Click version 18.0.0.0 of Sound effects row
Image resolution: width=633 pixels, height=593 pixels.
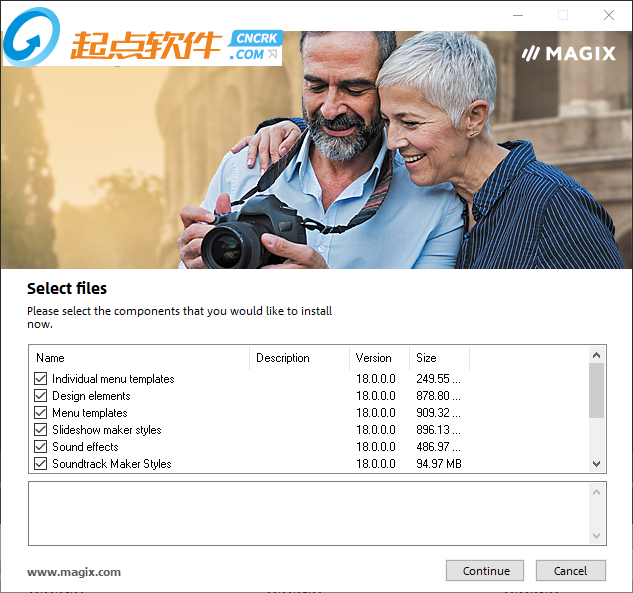click(375, 447)
